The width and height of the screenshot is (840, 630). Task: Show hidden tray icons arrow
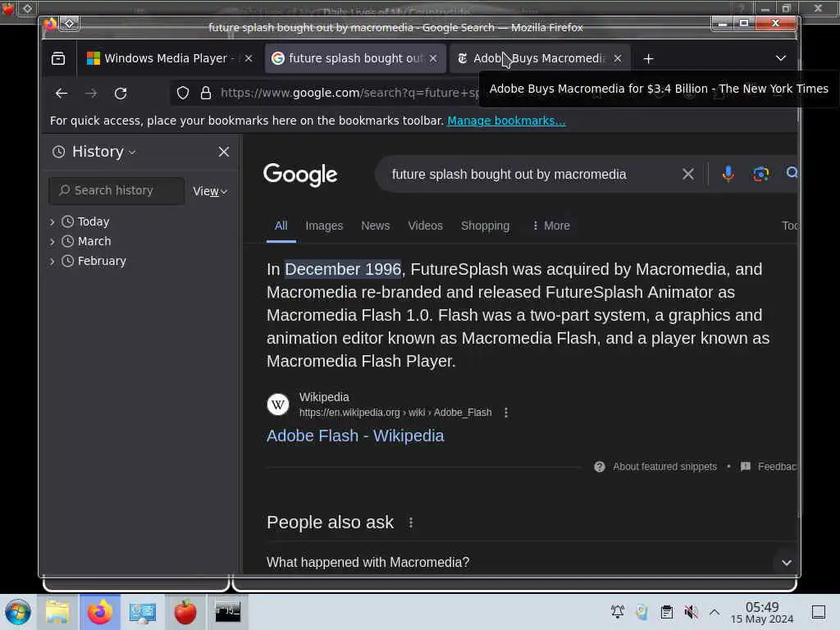coord(714,612)
